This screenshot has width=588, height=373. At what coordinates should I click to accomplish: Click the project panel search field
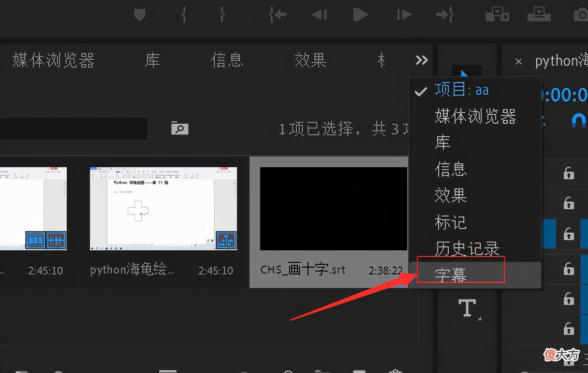click(73, 129)
